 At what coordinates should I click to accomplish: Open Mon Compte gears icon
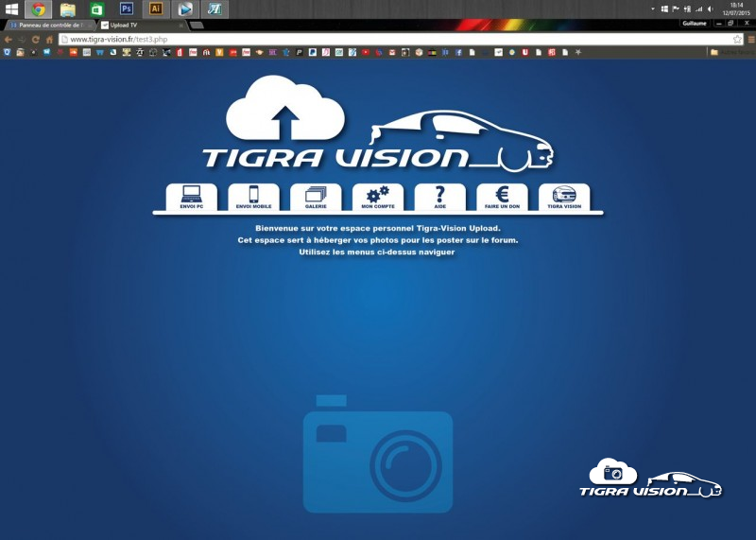pos(377,197)
